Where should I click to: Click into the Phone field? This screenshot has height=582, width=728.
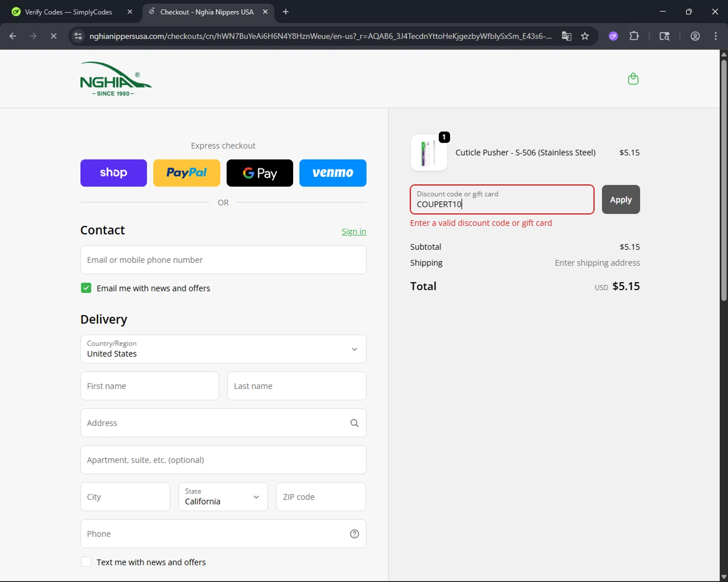pyautogui.click(x=223, y=533)
